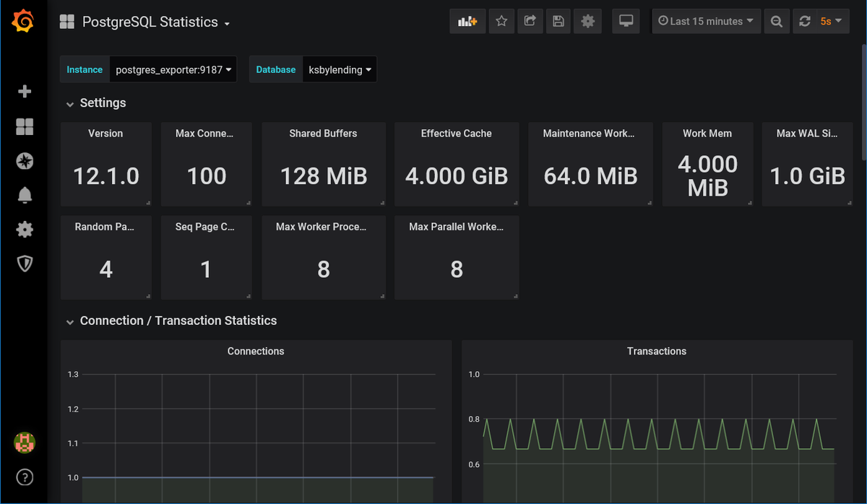
Task: Click the dashboard grid icon beside title
Action: (66, 22)
